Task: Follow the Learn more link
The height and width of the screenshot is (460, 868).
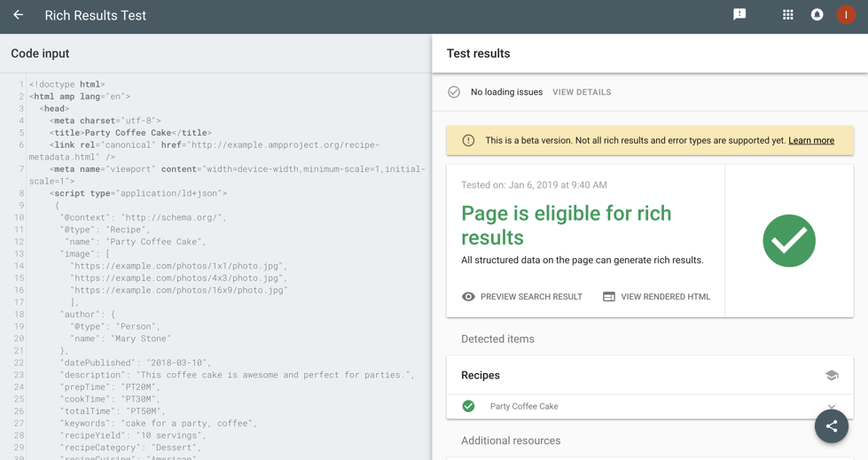Action: point(810,140)
